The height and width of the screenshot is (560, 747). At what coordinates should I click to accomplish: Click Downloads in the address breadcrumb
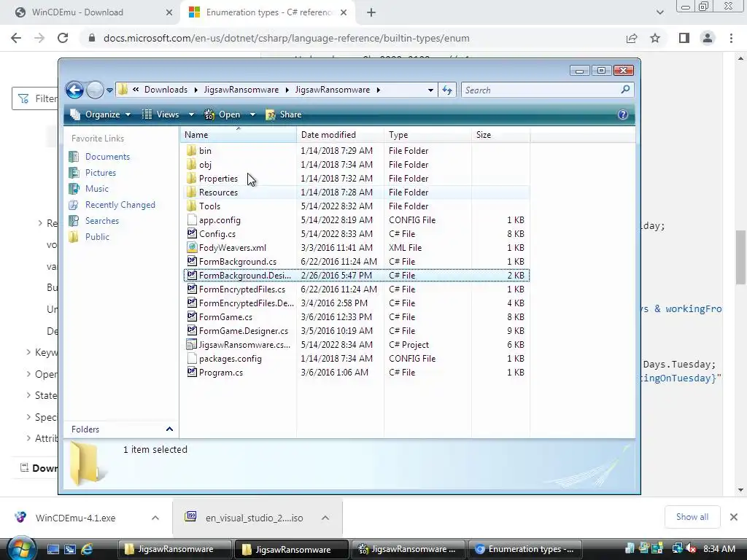[x=166, y=90]
